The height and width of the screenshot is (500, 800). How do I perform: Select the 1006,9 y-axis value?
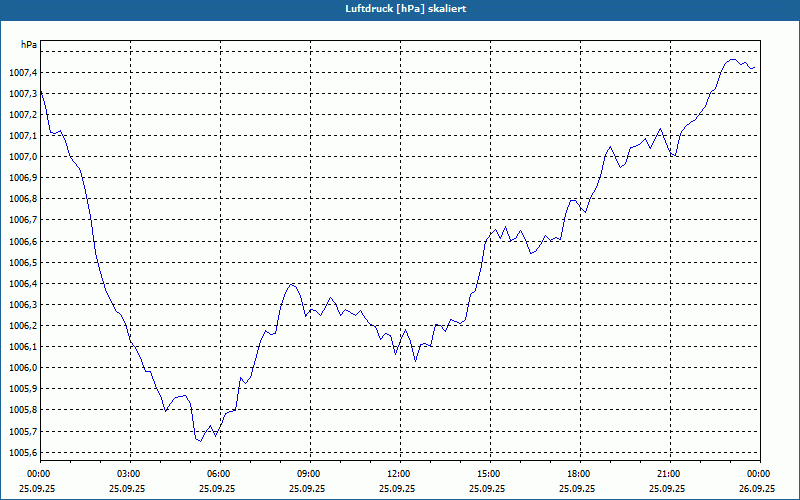23,178
